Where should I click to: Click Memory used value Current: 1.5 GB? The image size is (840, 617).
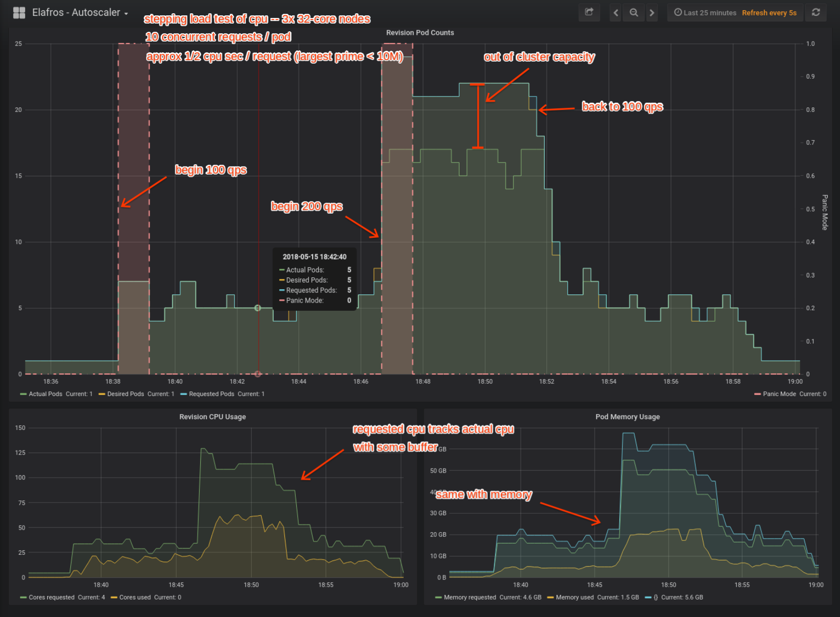[x=618, y=597]
